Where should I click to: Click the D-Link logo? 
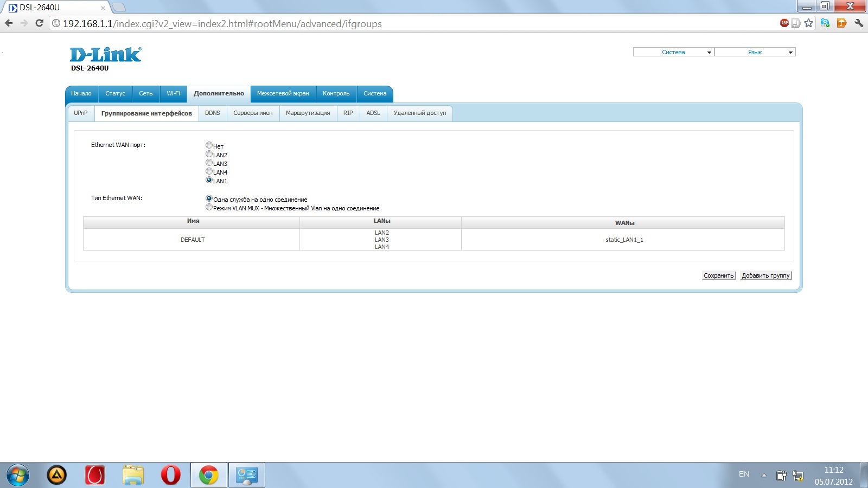pyautogui.click(x=105, y=55)
